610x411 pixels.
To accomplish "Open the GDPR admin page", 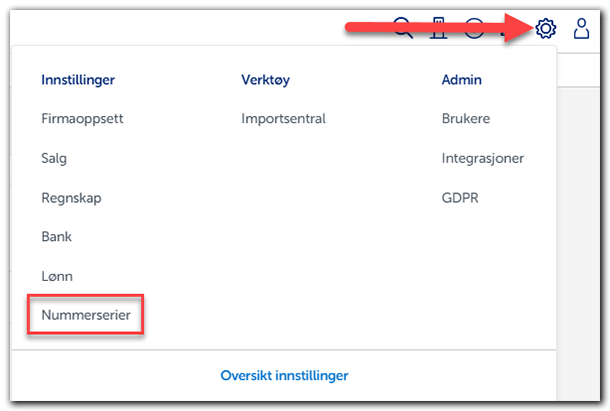I will (460, 198).
